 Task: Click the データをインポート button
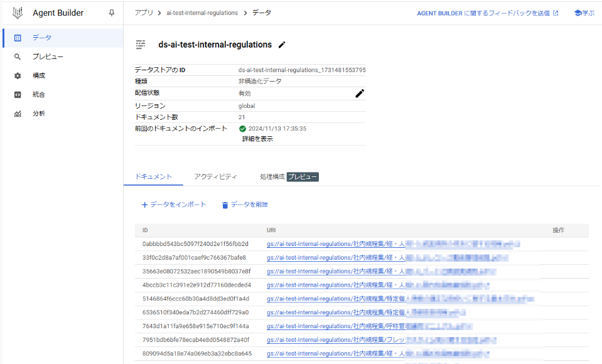174,204
